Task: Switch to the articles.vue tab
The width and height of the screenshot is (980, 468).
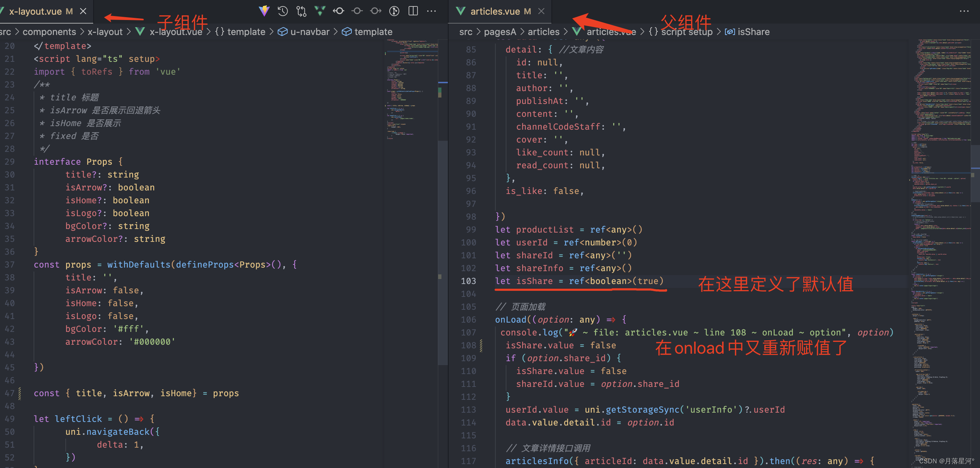Action: 495,11
